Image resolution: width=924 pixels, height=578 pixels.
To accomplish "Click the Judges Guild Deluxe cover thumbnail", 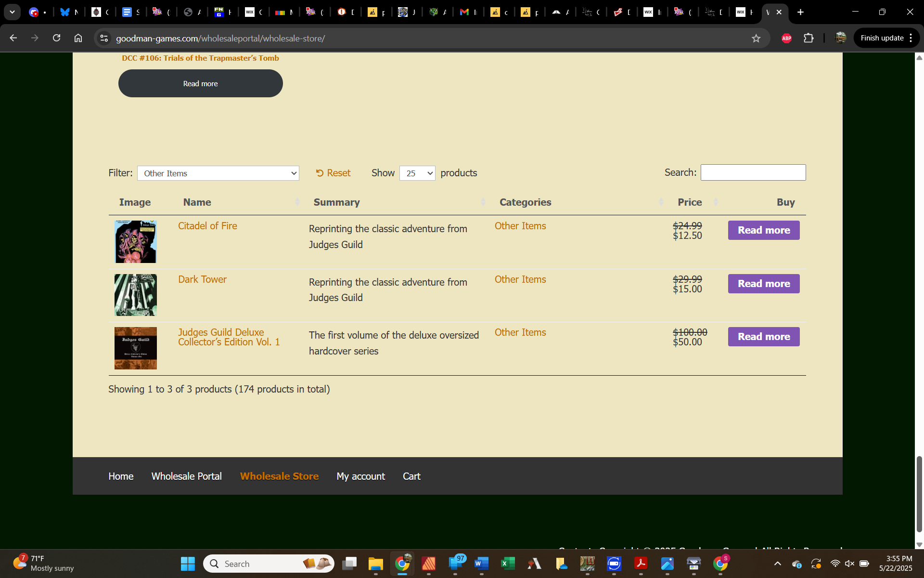I will (136, 348).
